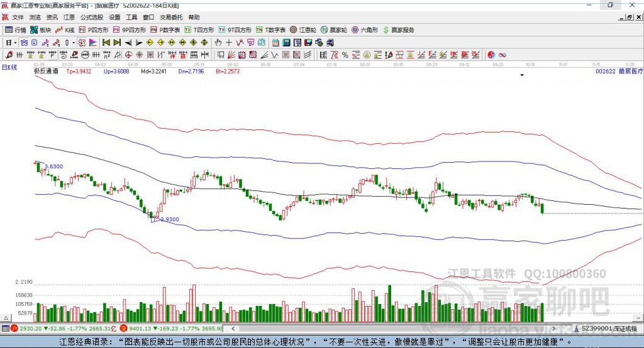Open the 行情 quotes view

(15, 30)
